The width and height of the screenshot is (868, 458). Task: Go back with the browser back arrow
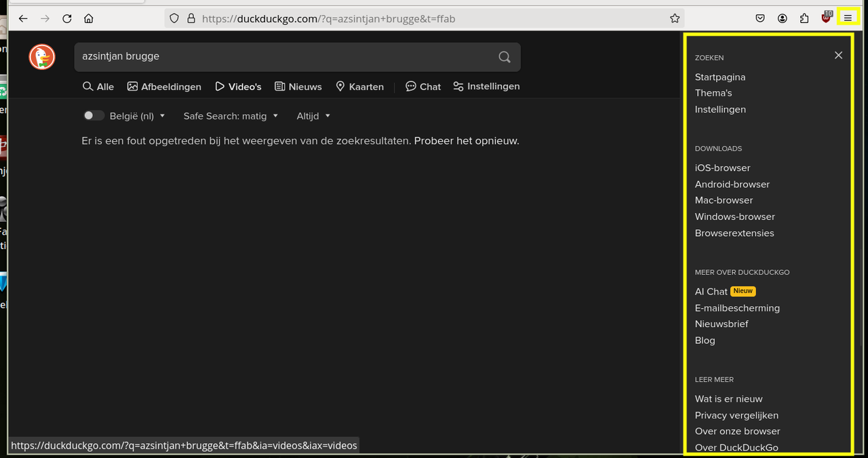pos(23,18)
